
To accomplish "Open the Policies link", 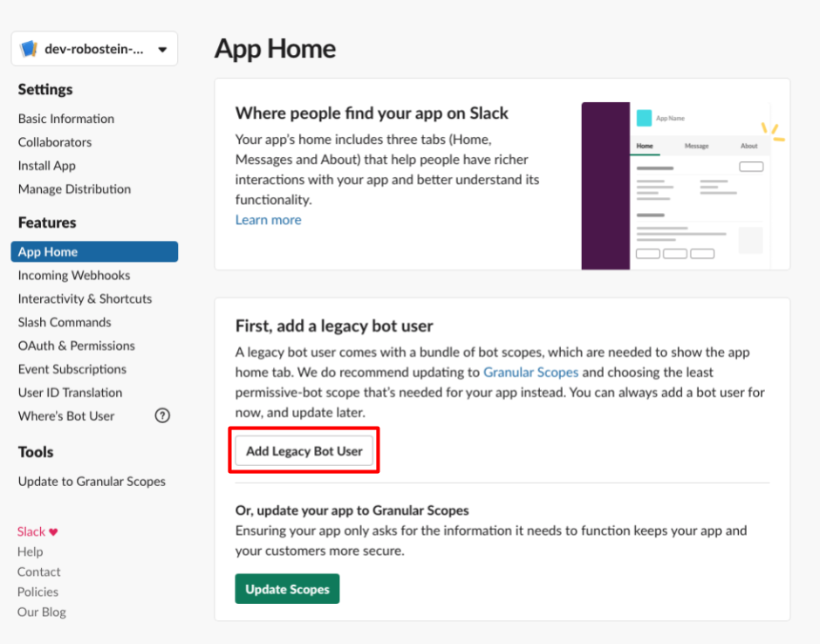I will [38, 593].
